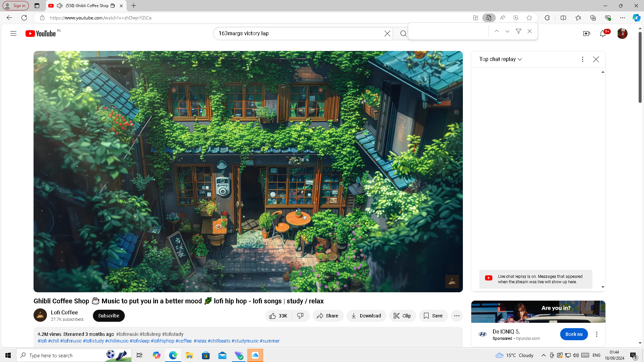The height and width of the screenshot is (362, 644).
Task: Clear the search box text
Action: click(387, 34)
